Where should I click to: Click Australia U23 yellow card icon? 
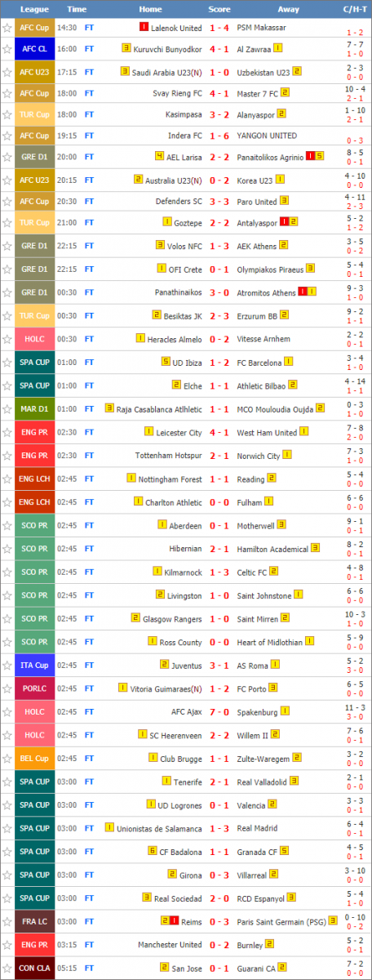click(x=139, y=180)
